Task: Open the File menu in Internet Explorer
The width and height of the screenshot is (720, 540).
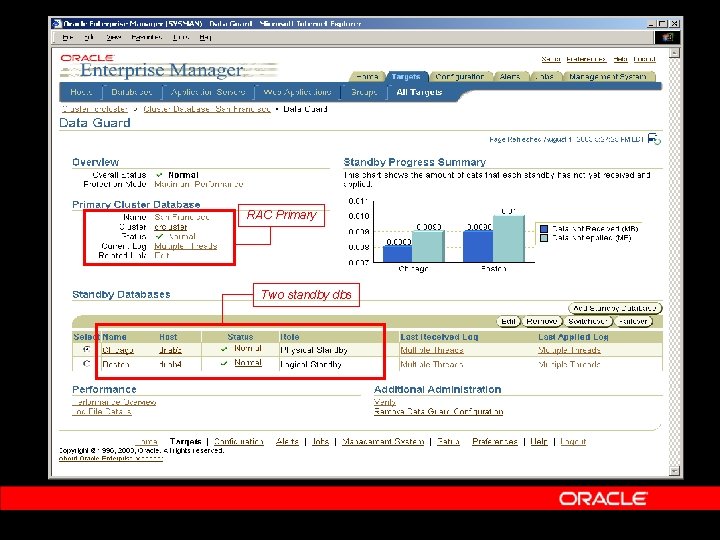Action: pyautogui.click(x=68, y=37)
